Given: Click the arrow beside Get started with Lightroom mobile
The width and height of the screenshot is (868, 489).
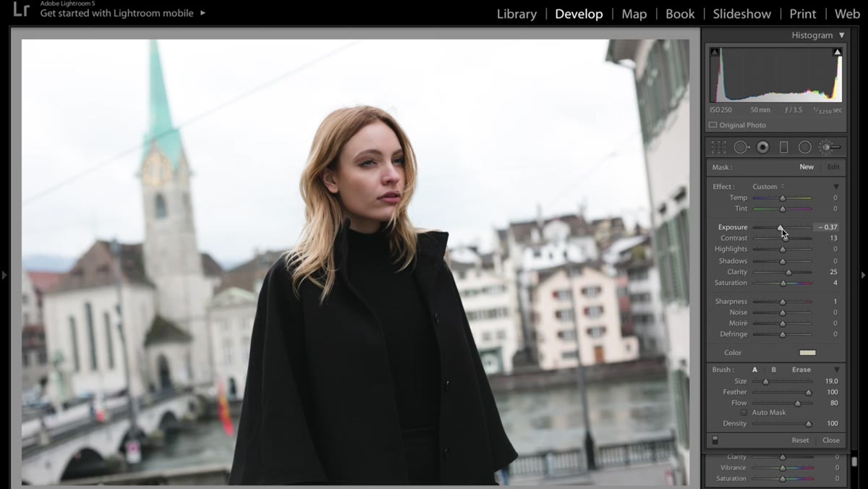Looking at the screenshot, I should point(203,13).
